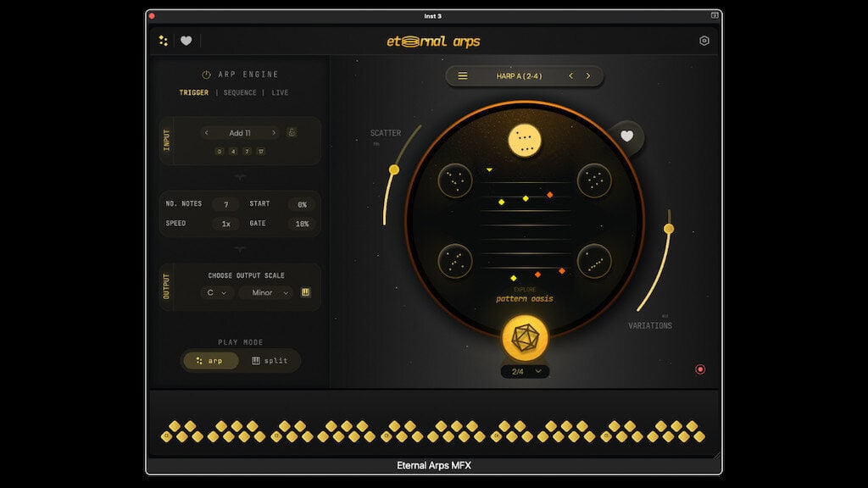
Task: Open the output root note C dropdown
Action: click(216, 292)
